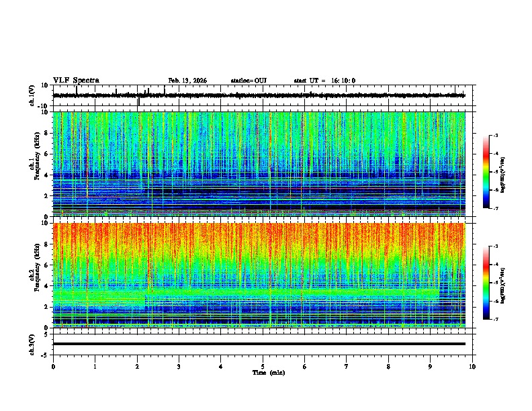Click the "2" tick on ch.1 frequency axis
Screen dimensions: 532x411
coord(46,195)
